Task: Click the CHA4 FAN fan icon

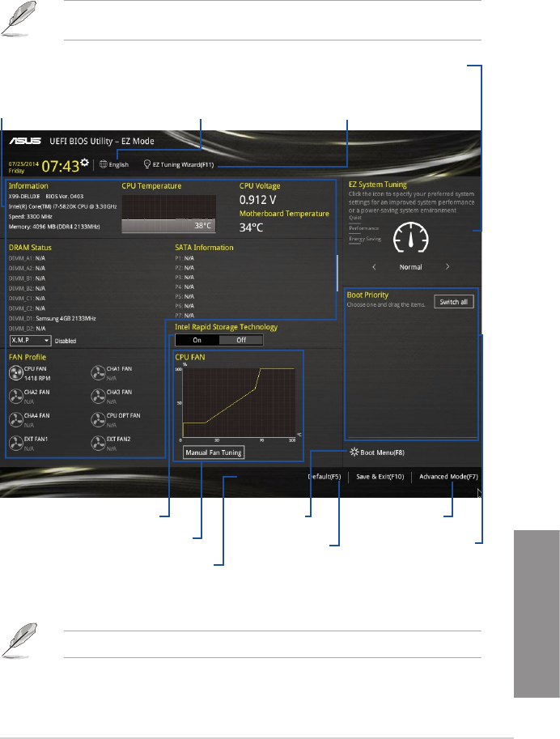Action: pos(16,420)
